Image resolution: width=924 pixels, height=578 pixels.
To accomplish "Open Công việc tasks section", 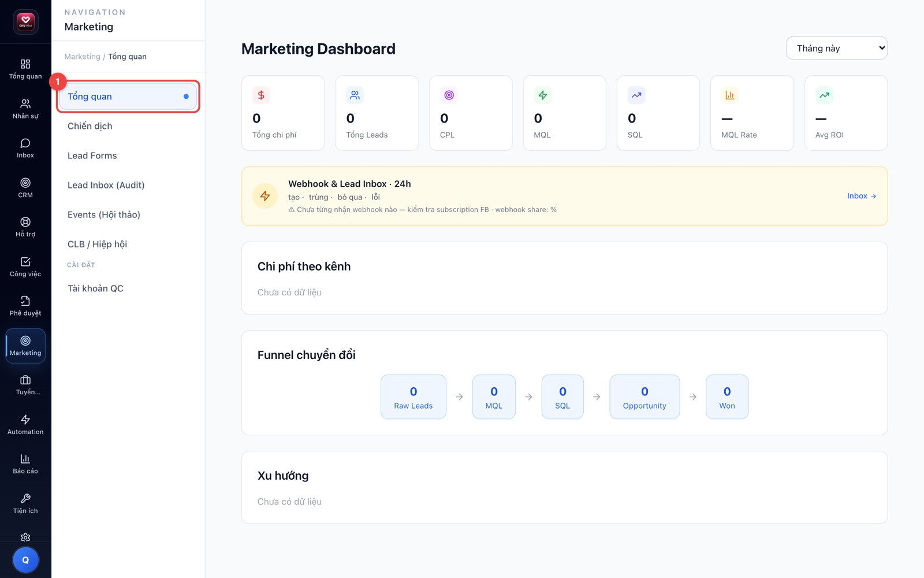I will [x=25, y=267].
